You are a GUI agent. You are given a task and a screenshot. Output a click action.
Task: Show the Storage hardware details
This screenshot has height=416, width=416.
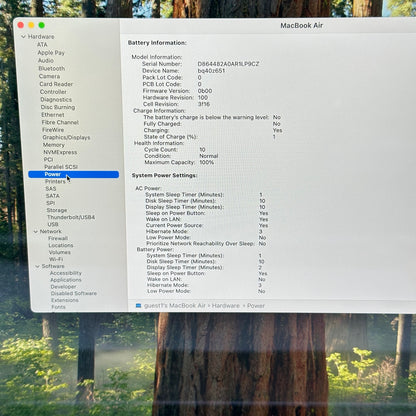coord(57,210)
